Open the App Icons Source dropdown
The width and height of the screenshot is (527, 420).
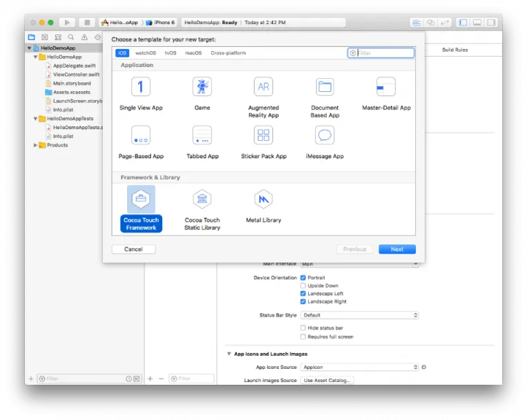coord(360,367)
